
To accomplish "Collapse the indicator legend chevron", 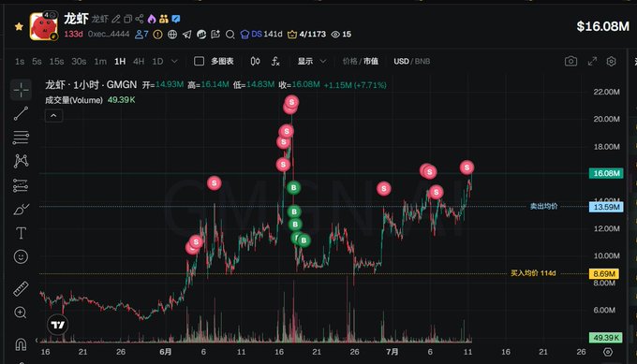I will (x=53, y=116).
